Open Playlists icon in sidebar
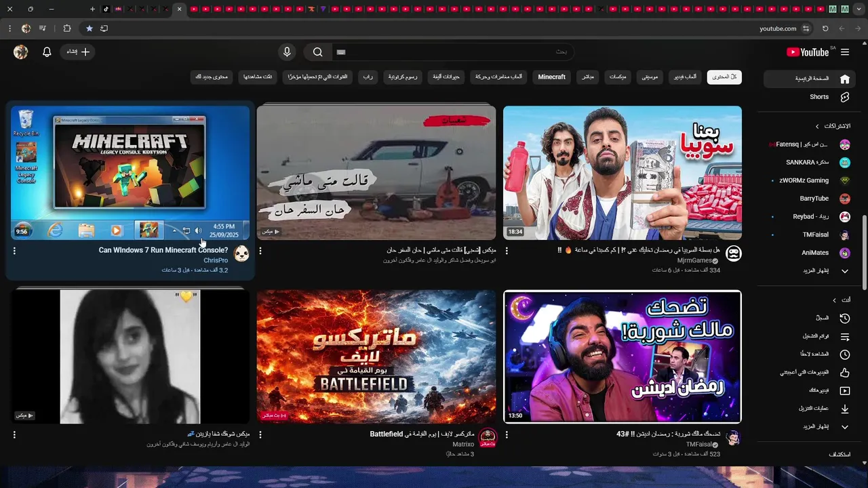Screen dimensions: 868x488 tap(845, 336)
